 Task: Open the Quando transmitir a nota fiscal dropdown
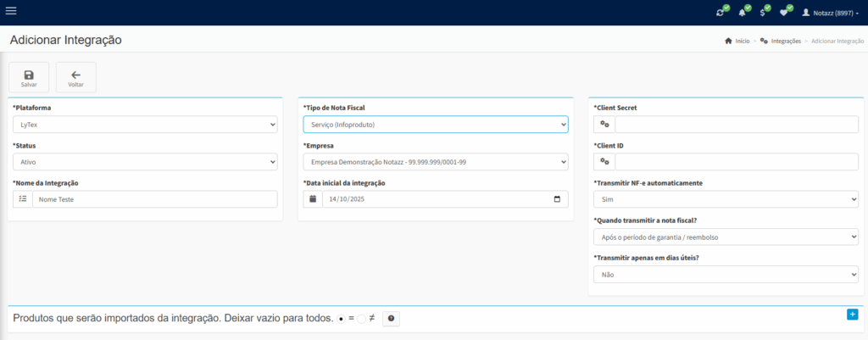[726, 237]
